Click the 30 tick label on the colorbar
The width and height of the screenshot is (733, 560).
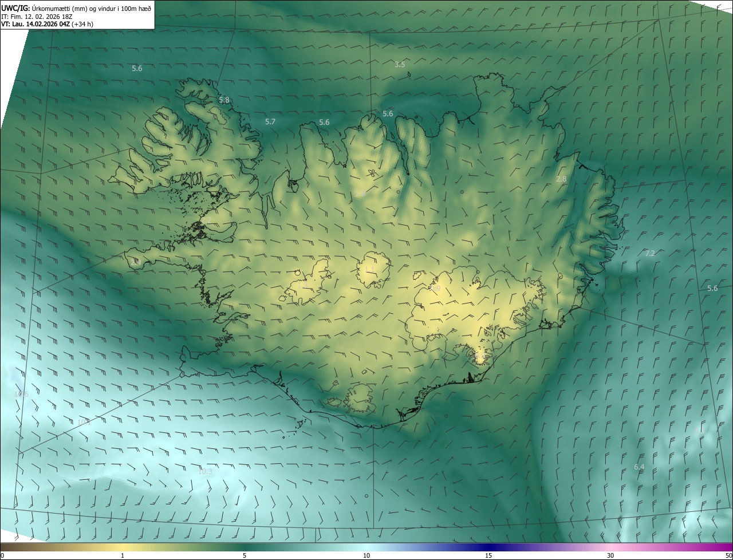click(x=610, y=555)
